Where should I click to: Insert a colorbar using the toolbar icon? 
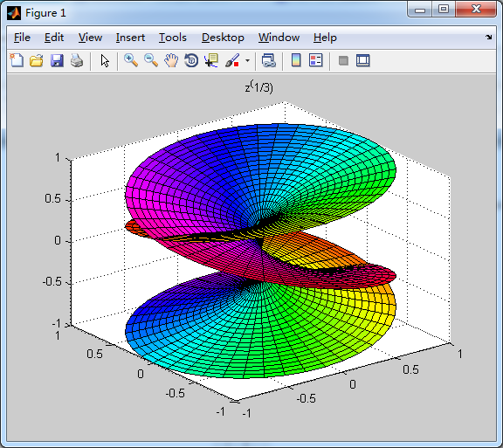[296, 60]
